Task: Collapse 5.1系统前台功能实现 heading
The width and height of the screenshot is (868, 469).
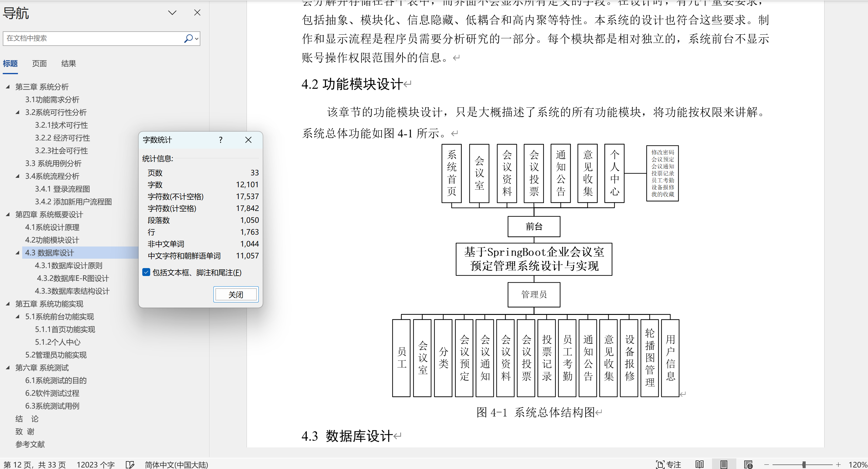Action: click(x=18, y=316)
